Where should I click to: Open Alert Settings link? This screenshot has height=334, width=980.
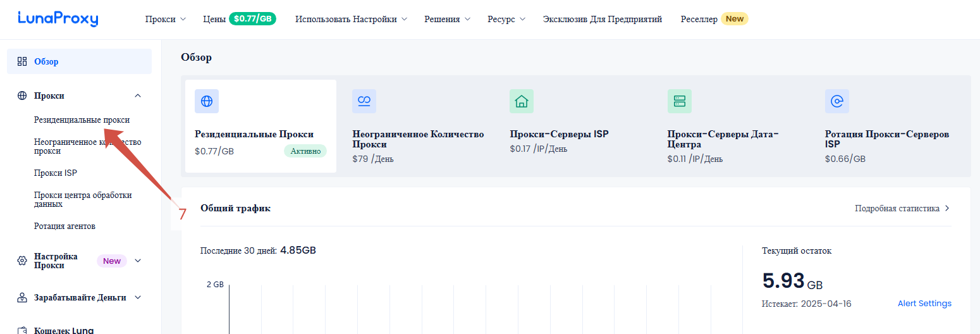(x=924, y=304)
